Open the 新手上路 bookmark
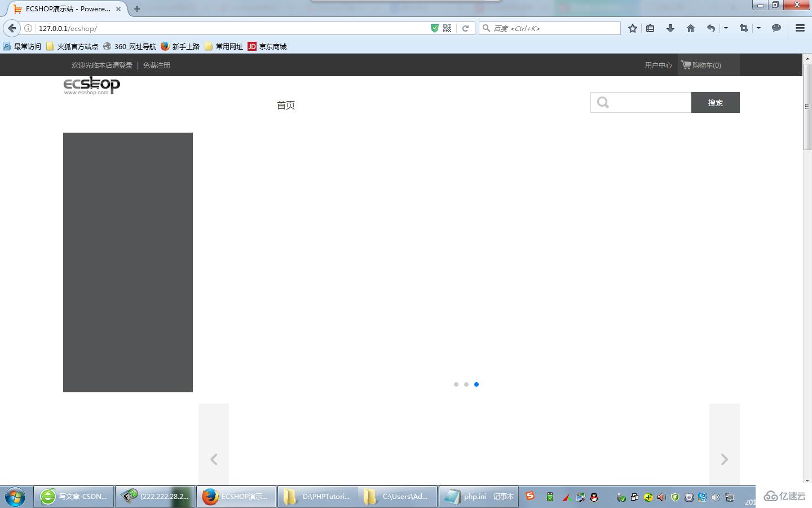The width and height of the screenshot is (812, 508). pos(180,46)
